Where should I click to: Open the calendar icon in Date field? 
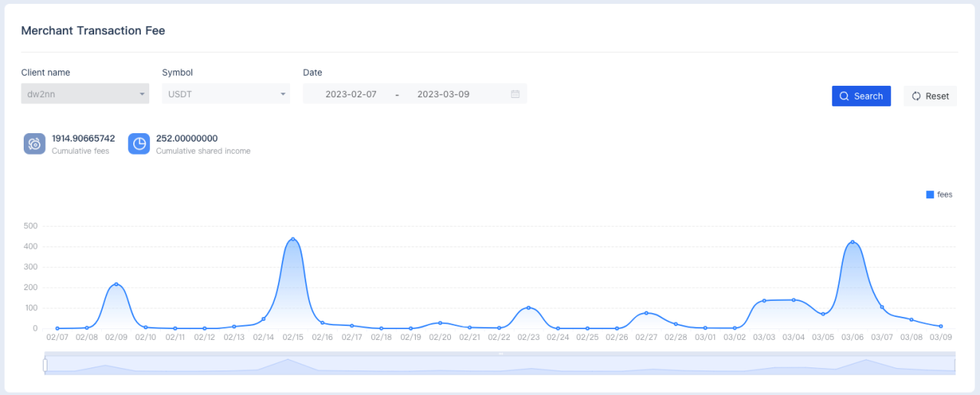click(515, 94)
